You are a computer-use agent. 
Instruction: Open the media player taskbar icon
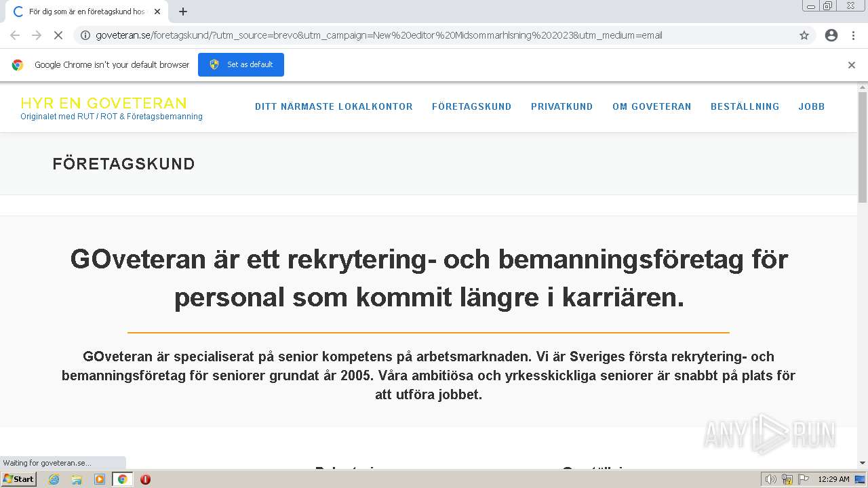coord(100,479)
